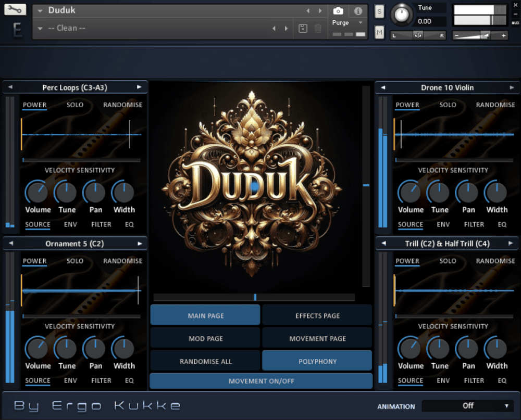Toggle MOVEMENT ON/OFF
Screen dimensions: 521x420
260,380
